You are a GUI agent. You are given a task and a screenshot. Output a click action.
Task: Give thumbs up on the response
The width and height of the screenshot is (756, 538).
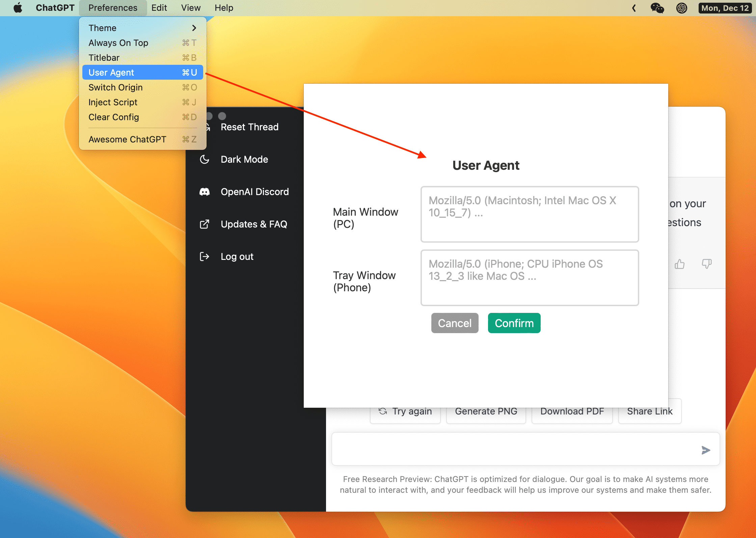[679, 264]
